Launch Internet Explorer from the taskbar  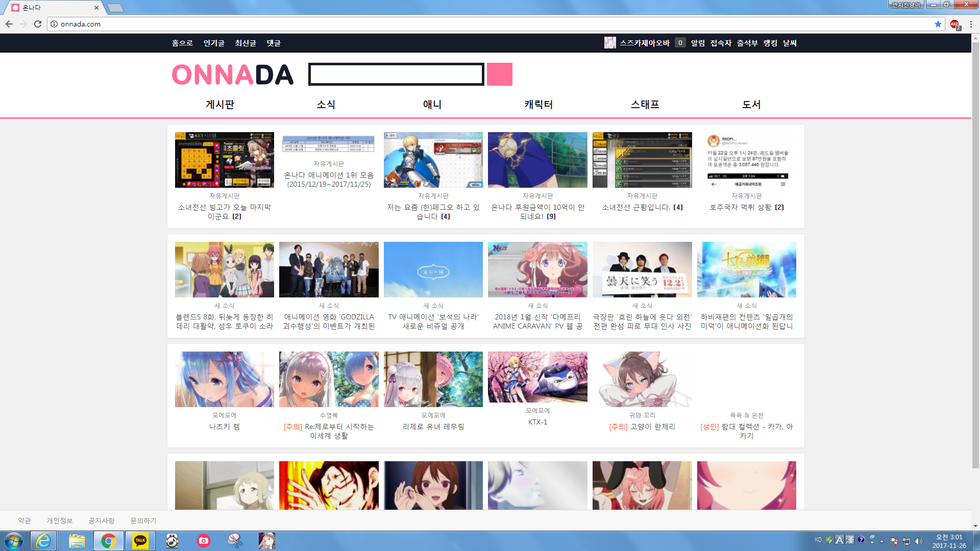pos(44,541)
